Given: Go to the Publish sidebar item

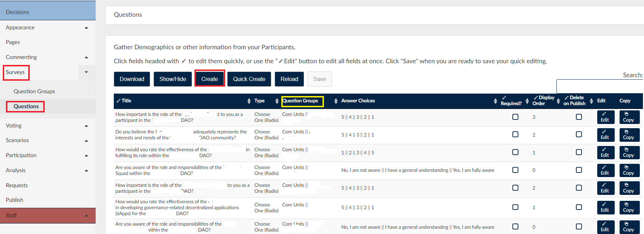Looking at the screenshot, I should click(x=15, y=200).
